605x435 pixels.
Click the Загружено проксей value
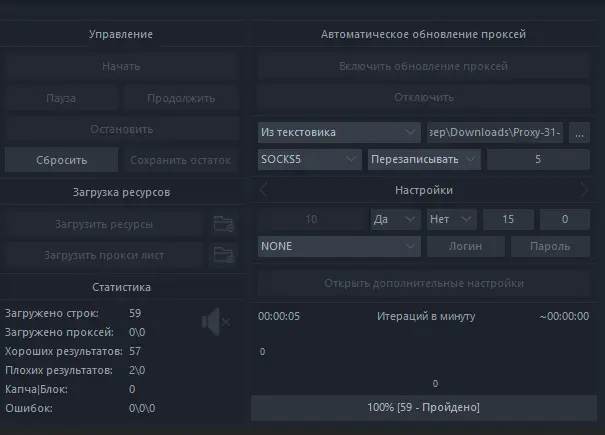tap(137, 332)
